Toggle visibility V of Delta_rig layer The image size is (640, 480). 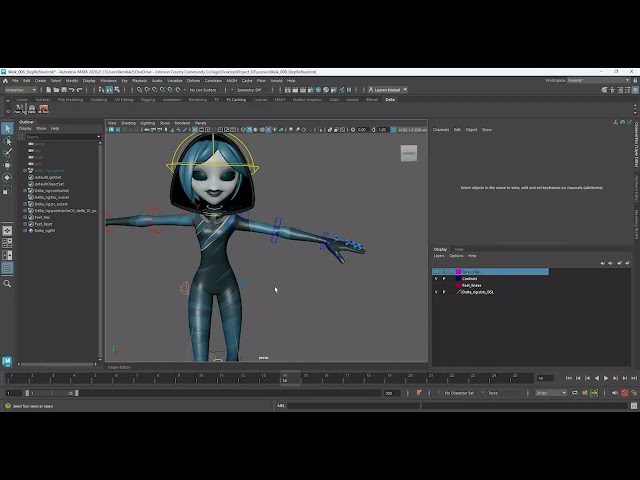click(436, 292)
